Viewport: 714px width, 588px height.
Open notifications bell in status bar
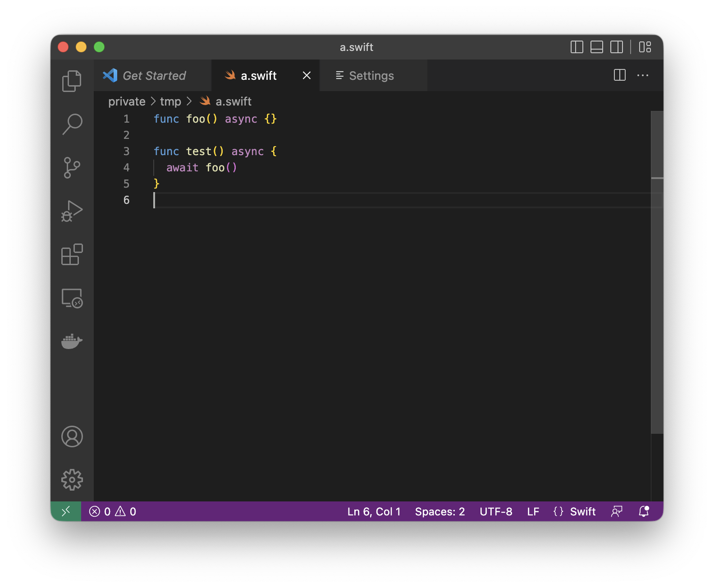[x=644, y=511]
